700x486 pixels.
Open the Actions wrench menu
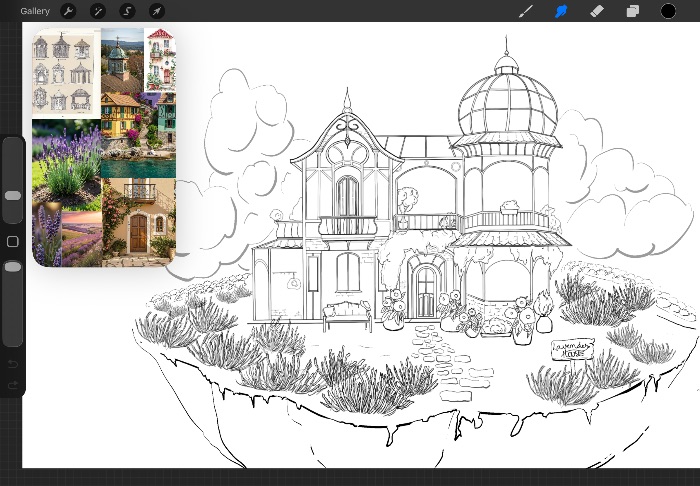pyautogui.click(x=68, y=11)
